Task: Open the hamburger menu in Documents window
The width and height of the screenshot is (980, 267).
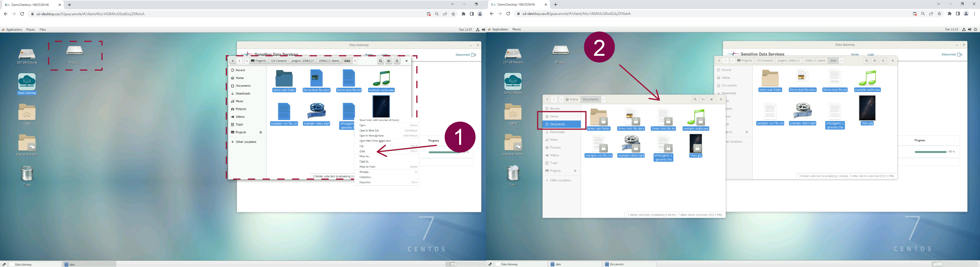Action: 711,99
